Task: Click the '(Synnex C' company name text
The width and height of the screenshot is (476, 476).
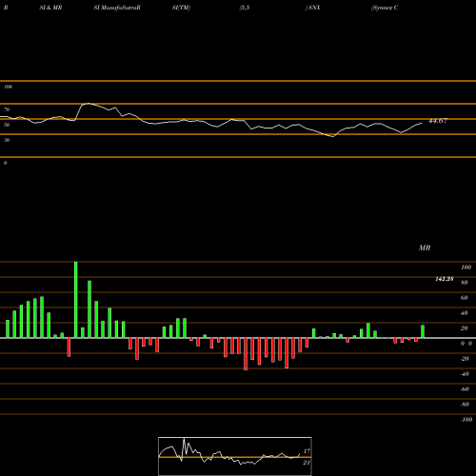Action: (385, 8)
